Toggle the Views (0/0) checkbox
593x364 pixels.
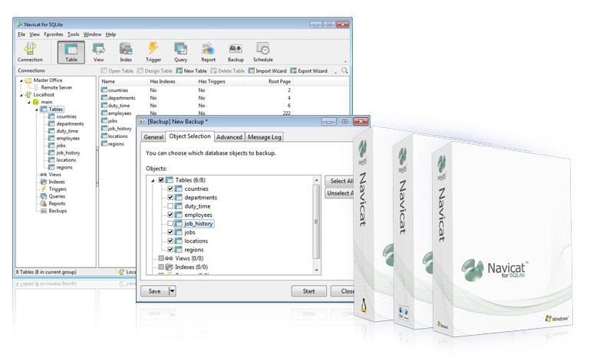click(161, 258)
